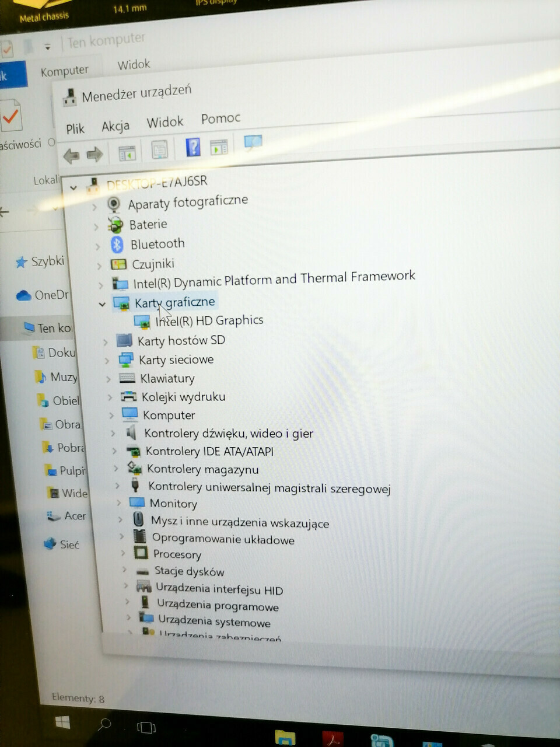This screenshot has height=747, width=560.
Task: Expand the Monitory category arrow
Action: 118,502
